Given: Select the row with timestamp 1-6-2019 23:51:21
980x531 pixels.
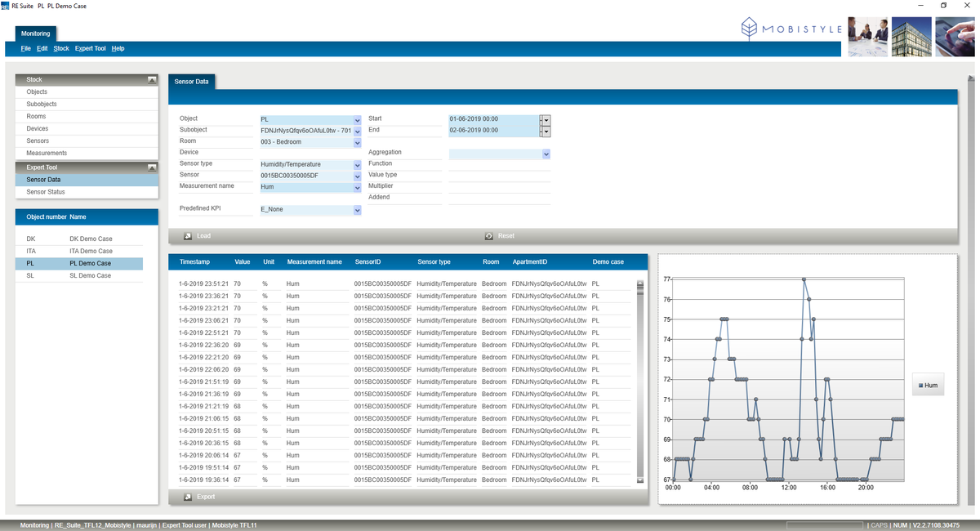Looking at the screenshot, I should tap(405, 283).
